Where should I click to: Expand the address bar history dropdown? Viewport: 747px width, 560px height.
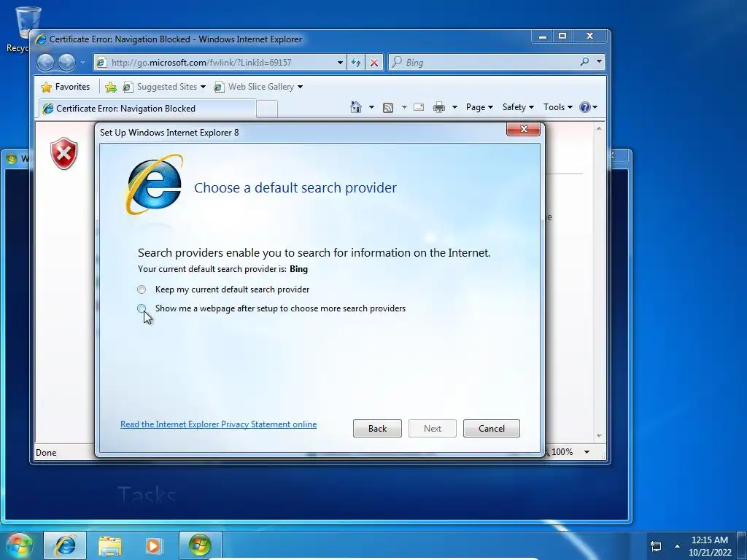coord(340,63)
